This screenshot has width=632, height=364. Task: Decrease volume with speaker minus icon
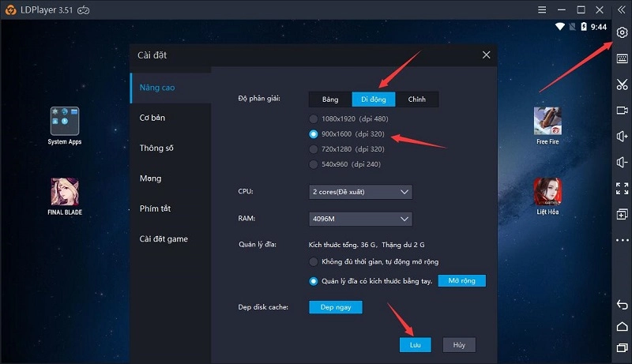622,163
